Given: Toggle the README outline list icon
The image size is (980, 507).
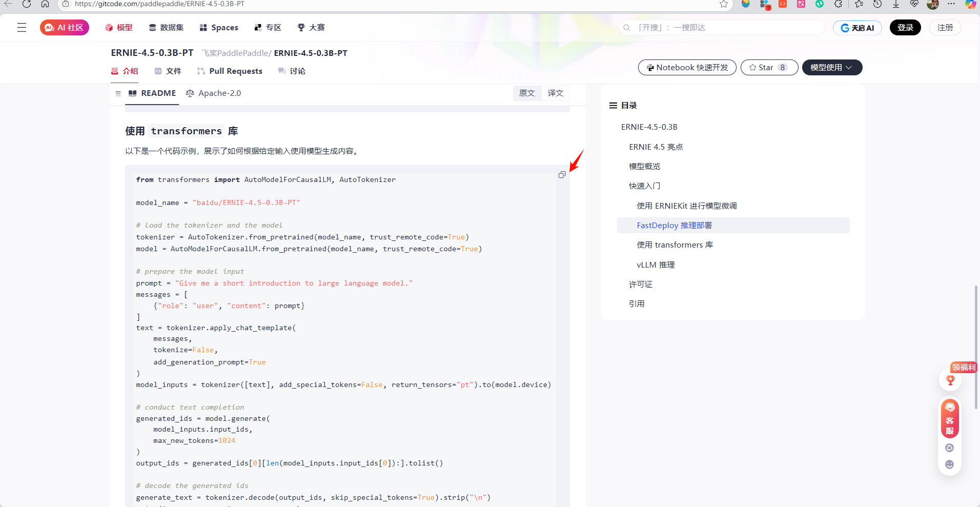Looking at the screenshot, I should [x=118, y=93].
